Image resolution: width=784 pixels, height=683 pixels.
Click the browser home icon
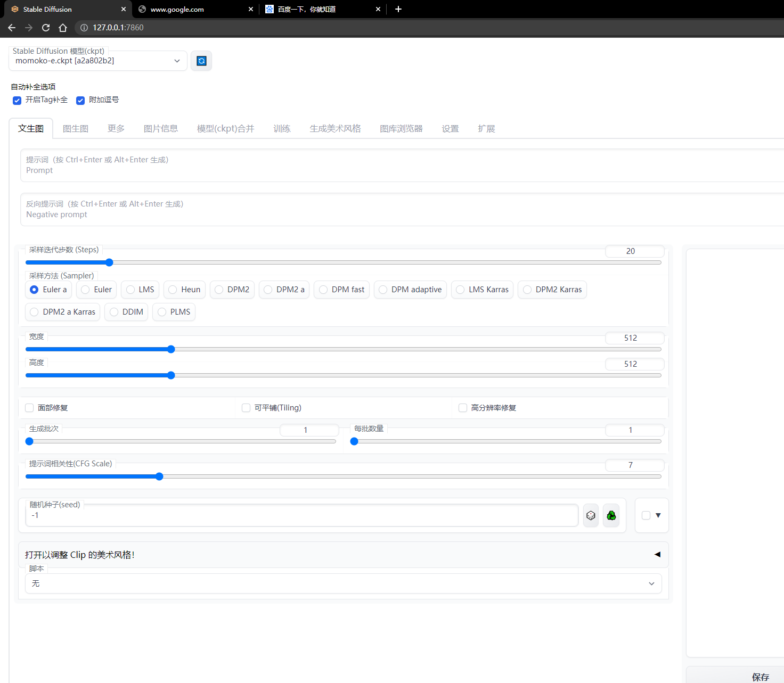pos(63,27)
